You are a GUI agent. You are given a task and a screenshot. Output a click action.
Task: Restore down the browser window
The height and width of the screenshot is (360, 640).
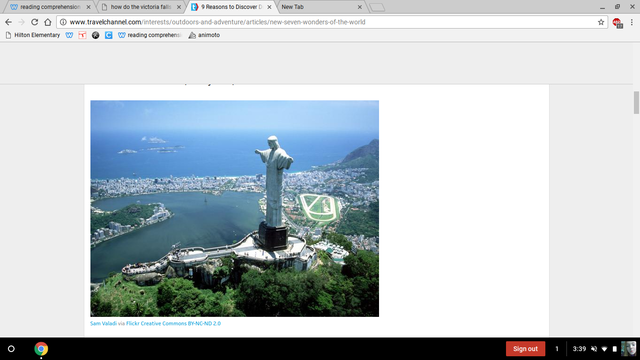[617, 7]
